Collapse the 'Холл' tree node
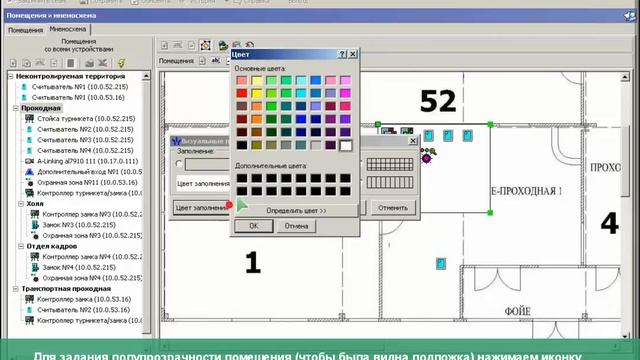640x360 pixels. [x=21, y=204]
